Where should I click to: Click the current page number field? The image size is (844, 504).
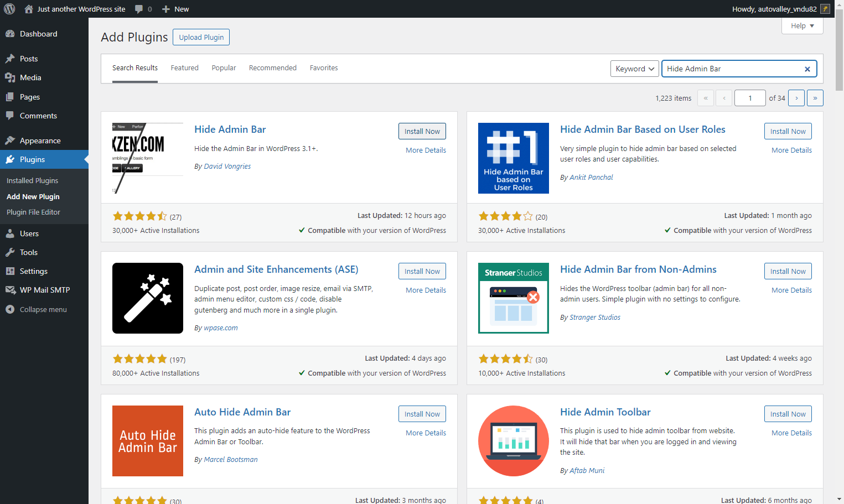pos(750,98)
